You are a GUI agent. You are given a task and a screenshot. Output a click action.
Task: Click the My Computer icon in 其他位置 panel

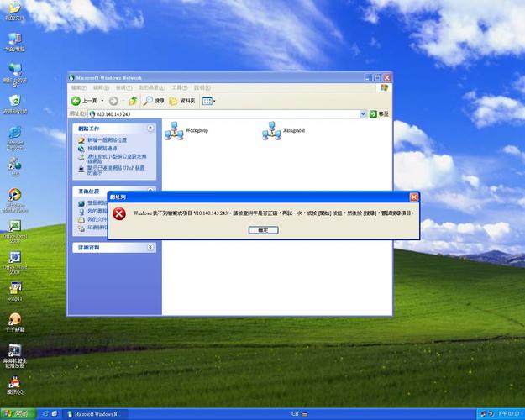pyautogui.click(x=81, y=212)
